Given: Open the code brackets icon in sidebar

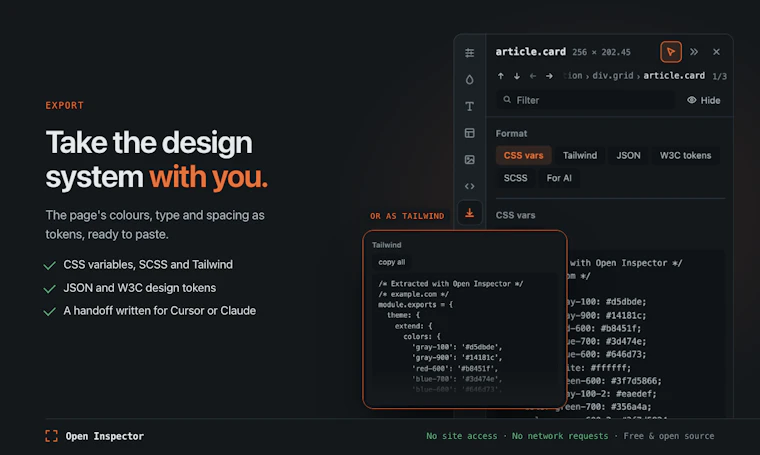Looking at the screenshot, I should pyautogui.click(x=469, y=186).
